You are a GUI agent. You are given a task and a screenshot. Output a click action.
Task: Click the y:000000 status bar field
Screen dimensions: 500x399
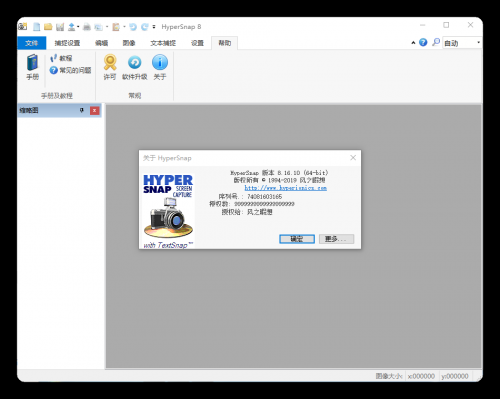pyautogui.click(x=455, y=376)
